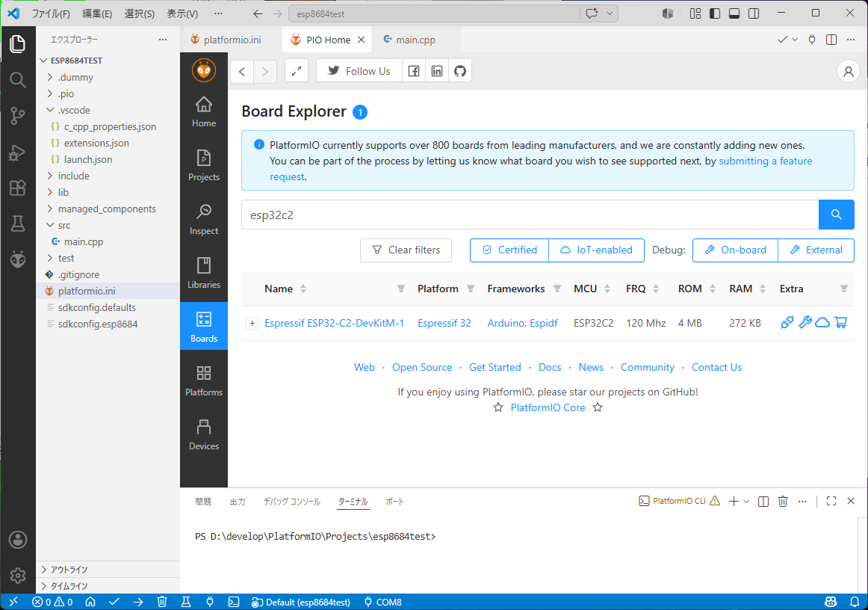The height and width of the screenshot is (610, 868).
Task: Open the 編集(E) menu
Action: click(97, 13)
